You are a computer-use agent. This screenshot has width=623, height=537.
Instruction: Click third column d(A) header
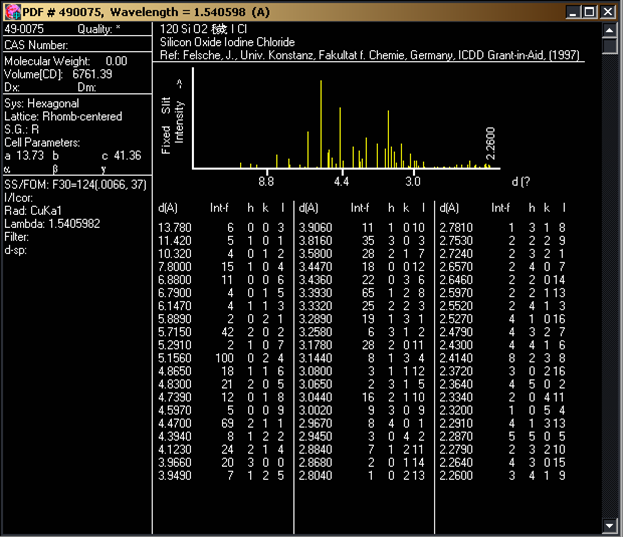(449, 208)
